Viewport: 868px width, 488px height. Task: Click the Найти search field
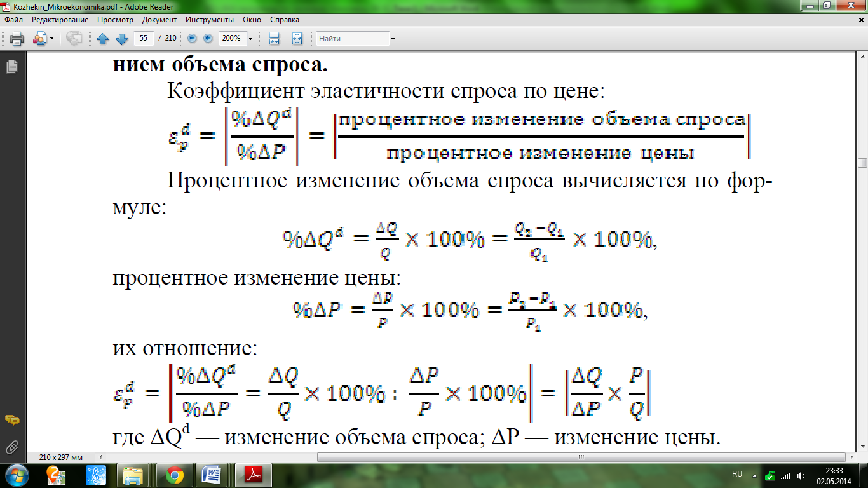tap(353, 39)
